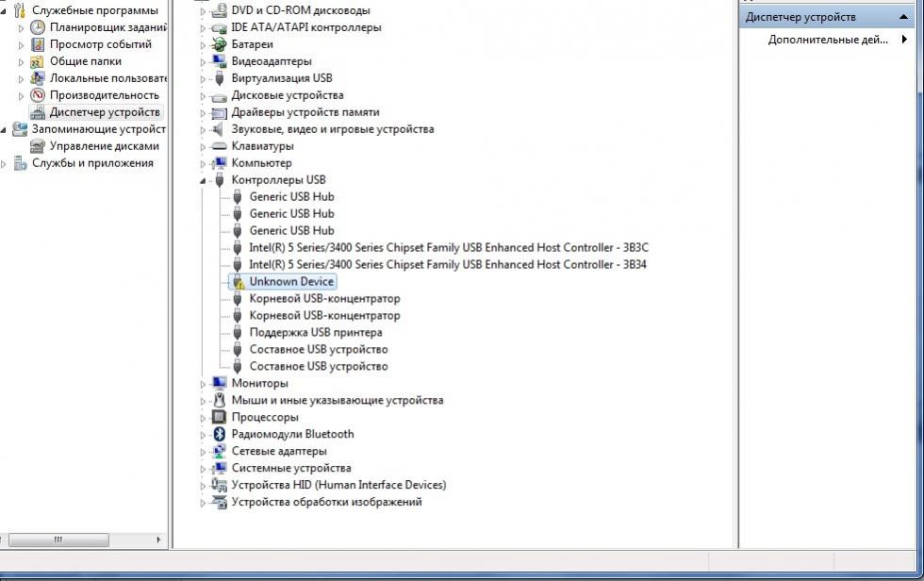Expand Планировщик заданий in left tree

pos(21,27)
